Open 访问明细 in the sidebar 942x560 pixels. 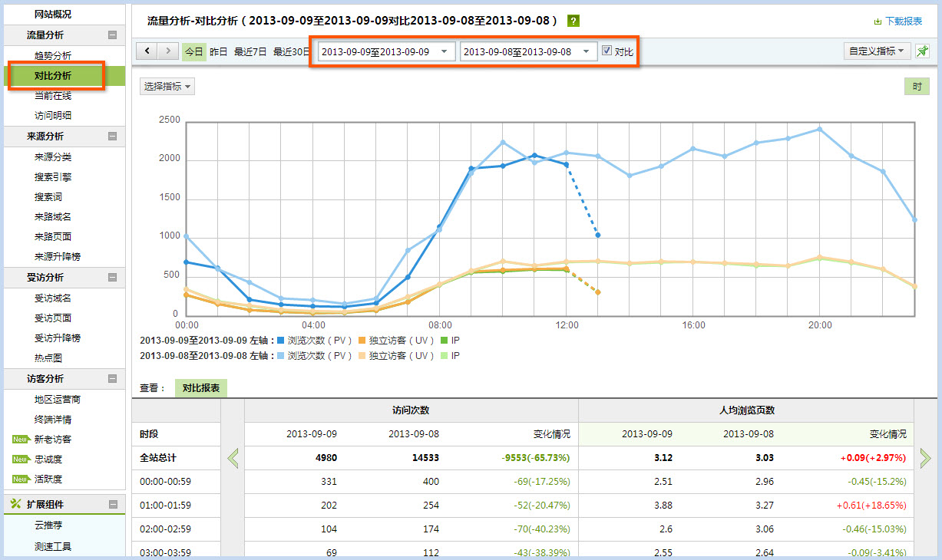(53, 116)
